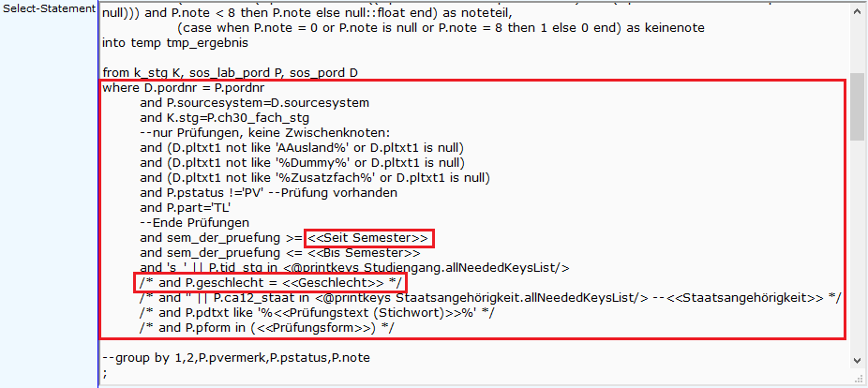Click the '--group by' comment line
Image resolution: width=868 pixels, height=388 pixels.
coord(236,358)
